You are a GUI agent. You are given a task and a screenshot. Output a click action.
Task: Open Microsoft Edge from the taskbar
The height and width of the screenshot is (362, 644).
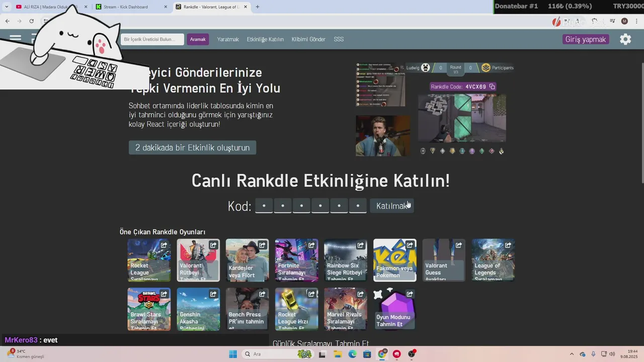click(353, 354)
